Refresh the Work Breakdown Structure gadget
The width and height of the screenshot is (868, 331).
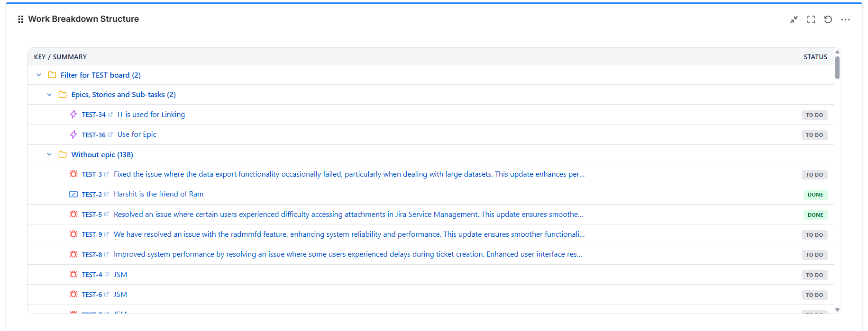[828, 19]
